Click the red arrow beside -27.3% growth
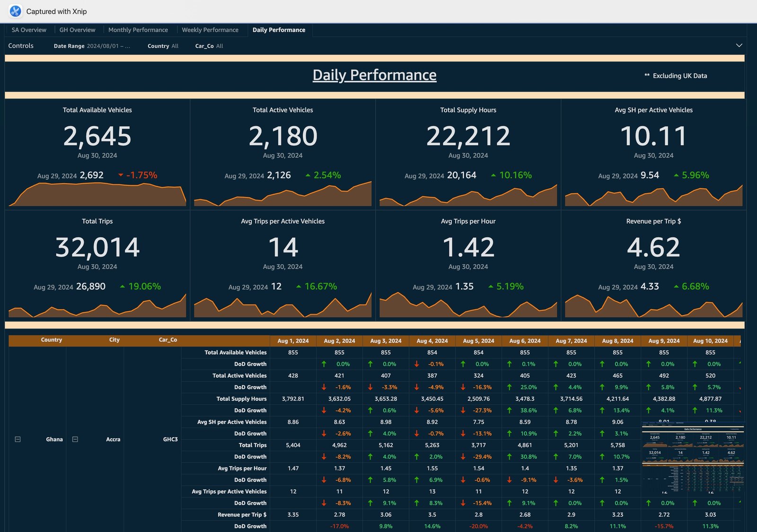The image size is (757, 532). [x=463, y=410]
